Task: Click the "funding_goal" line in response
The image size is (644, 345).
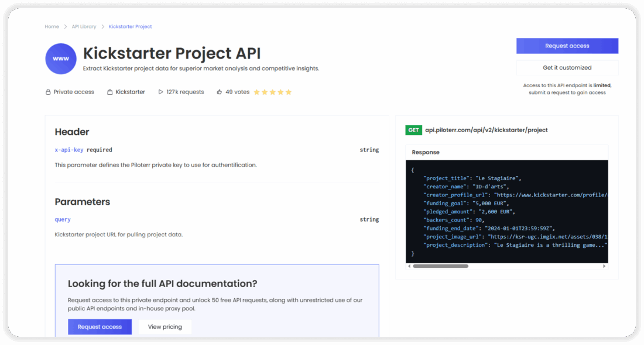Action: pos(466,203)
